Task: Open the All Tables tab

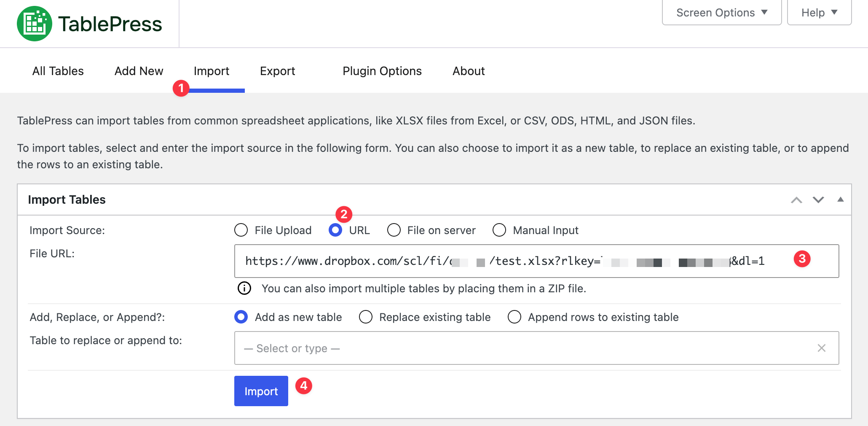Action: tap(57, 71)
